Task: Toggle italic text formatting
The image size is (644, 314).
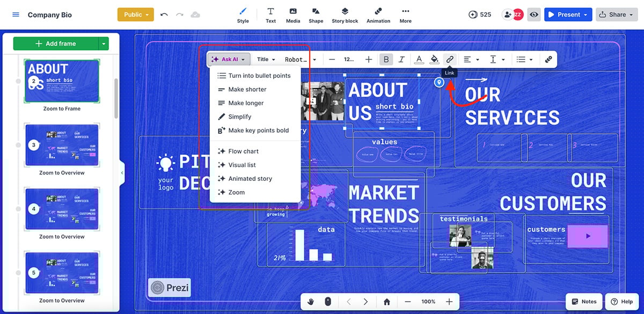Action: coord(401,60)
